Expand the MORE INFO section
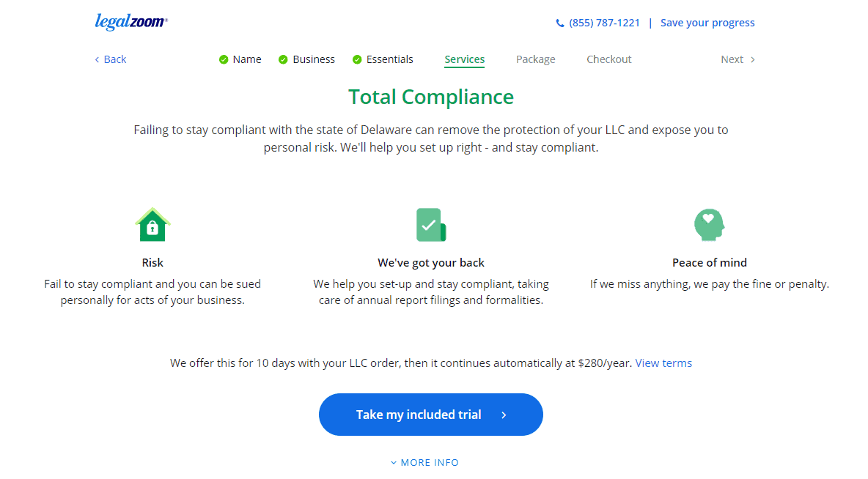The image size is (868, 479). click(x=424, y=462)
